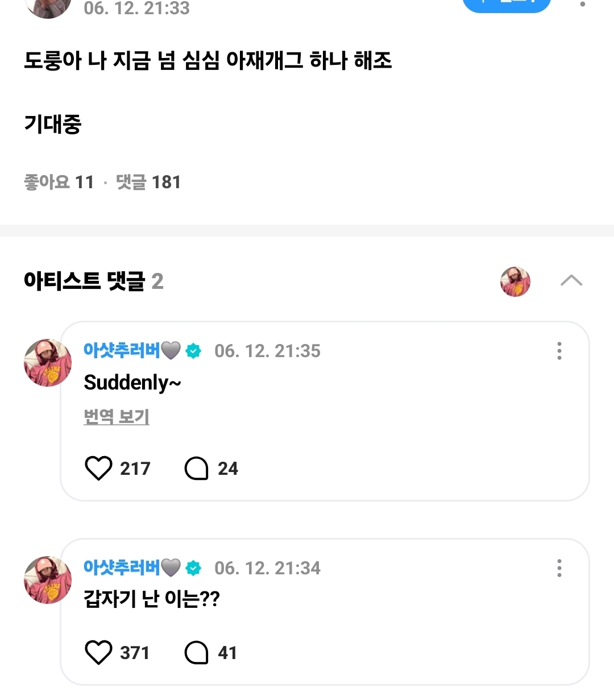
Task: Open 아샷추러버 profile from the 21:35 comment username
Action: [122, 350]
